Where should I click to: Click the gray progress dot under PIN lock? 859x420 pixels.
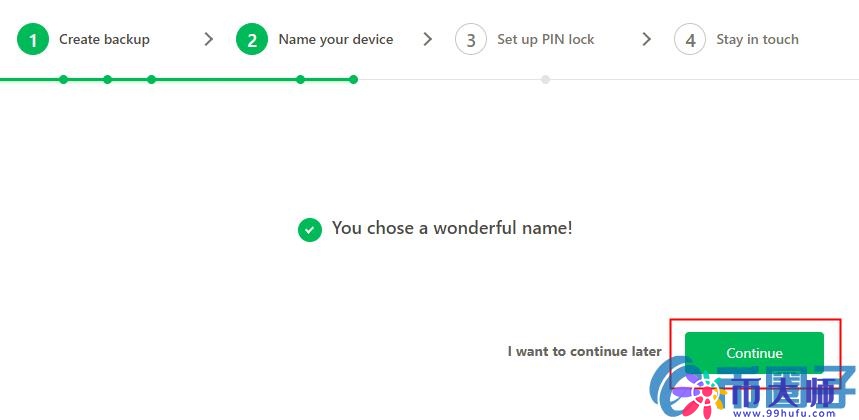545,79
